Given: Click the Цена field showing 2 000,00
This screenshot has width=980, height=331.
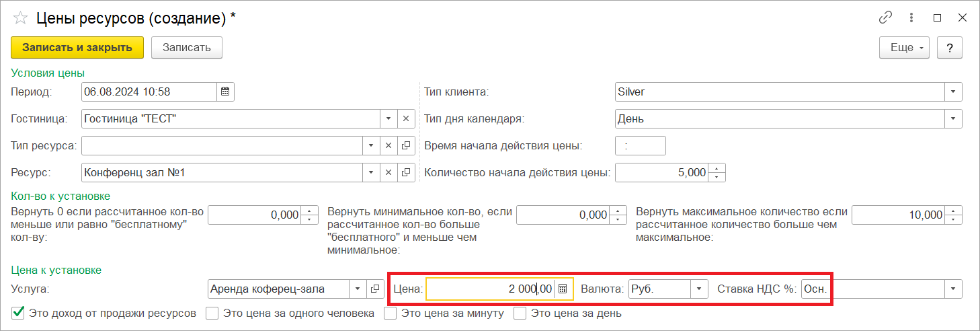Looking at the screenshot, I should (491, 289).
